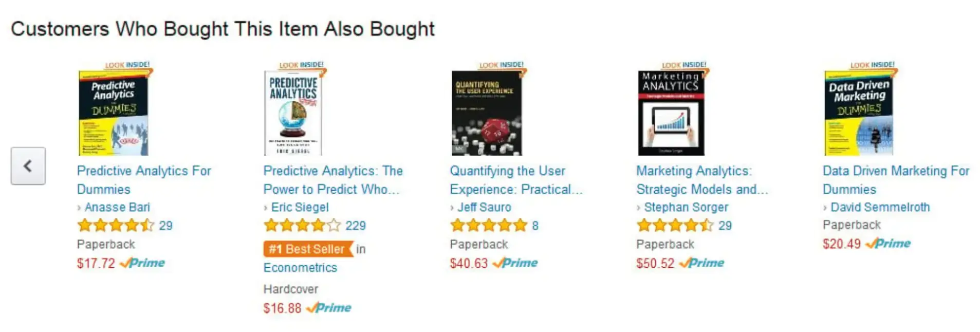Click the previous carousel arrow button
The width and height of the screenshot is (980, 332).
28,166
